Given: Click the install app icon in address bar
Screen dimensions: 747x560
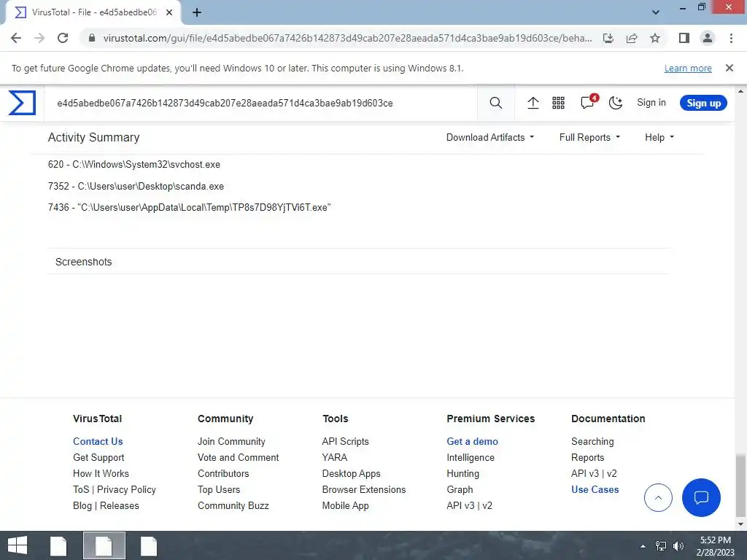Looking at the screenshot, I should [x=608, y=38].
